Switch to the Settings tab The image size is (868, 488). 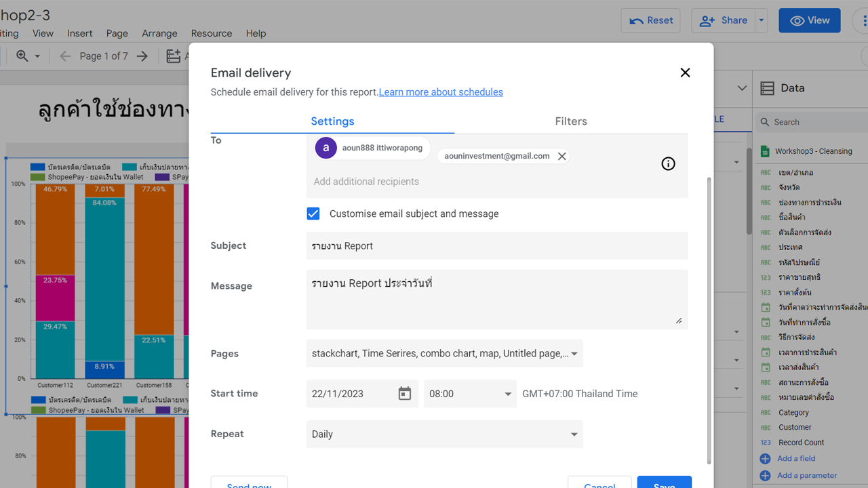[x=332, y=121]
